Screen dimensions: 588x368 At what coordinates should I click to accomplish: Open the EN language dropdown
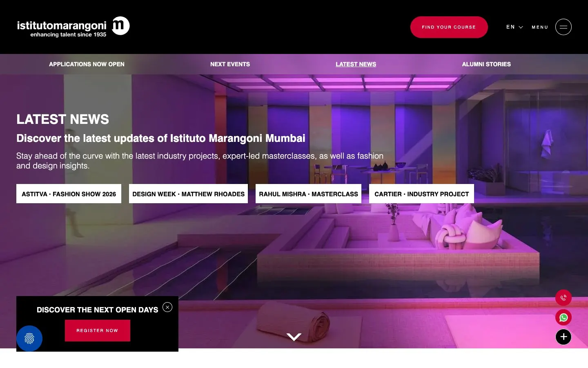[x=514, y=27]
